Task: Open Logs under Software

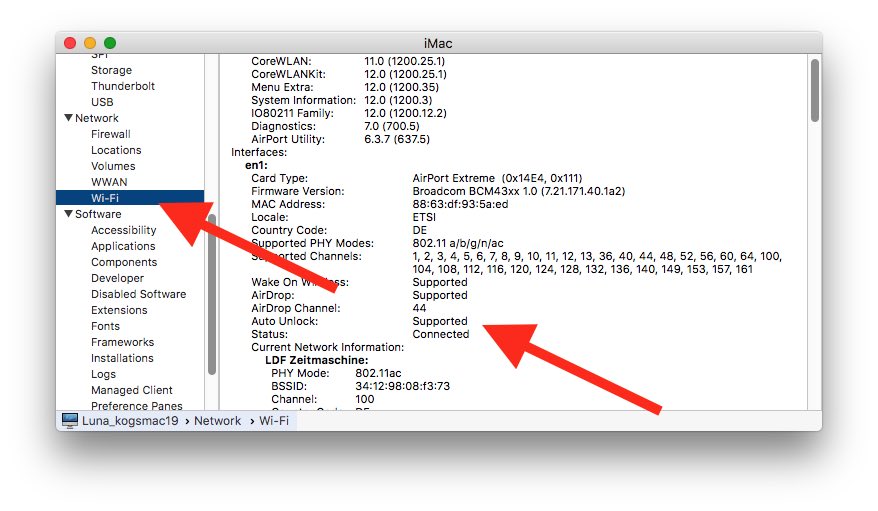Action: tap(104, 374)
